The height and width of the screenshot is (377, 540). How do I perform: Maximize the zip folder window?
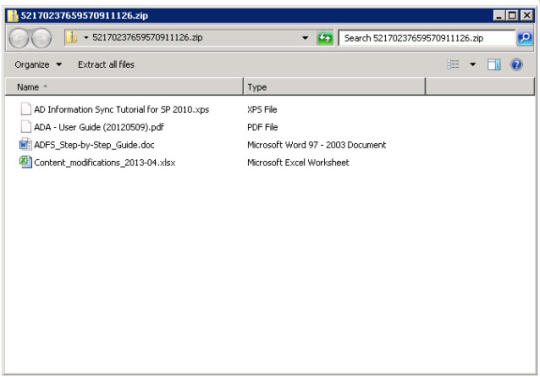(513, 15)
